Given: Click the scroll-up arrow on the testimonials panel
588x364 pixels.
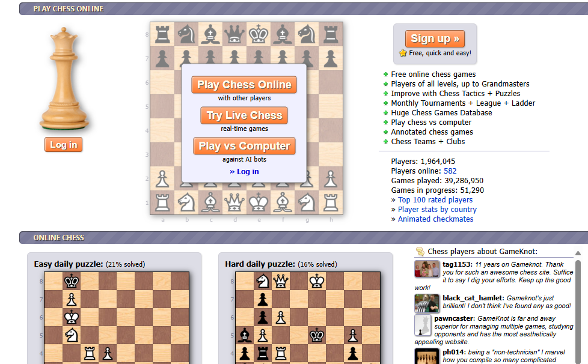Looking at the screenshot, I should pos(578,253).
